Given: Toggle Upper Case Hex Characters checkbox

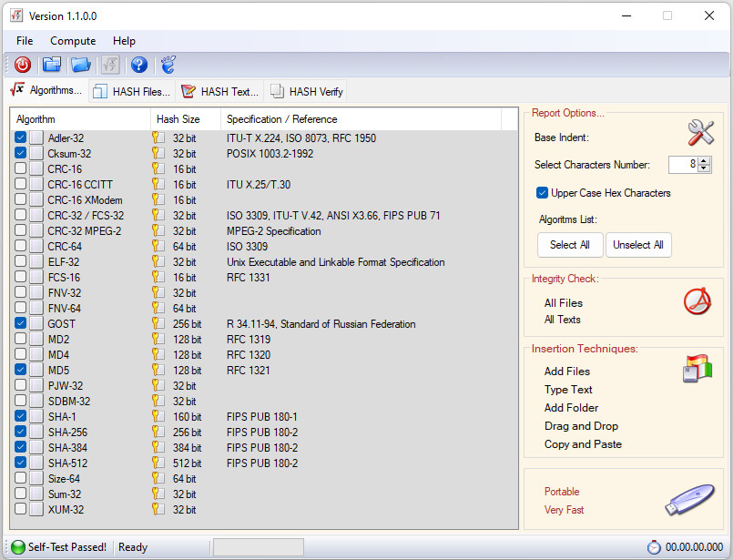Looking at the screenshot, I should [x=542, y=193].
